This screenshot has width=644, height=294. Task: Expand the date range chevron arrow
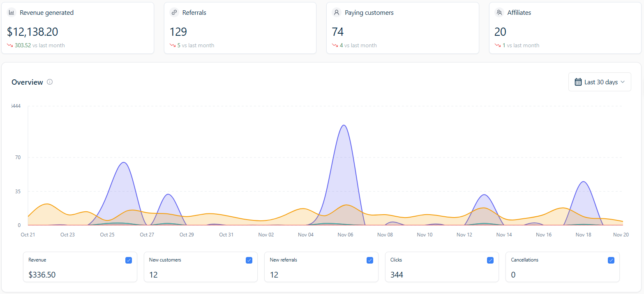(x=623, y=82)
